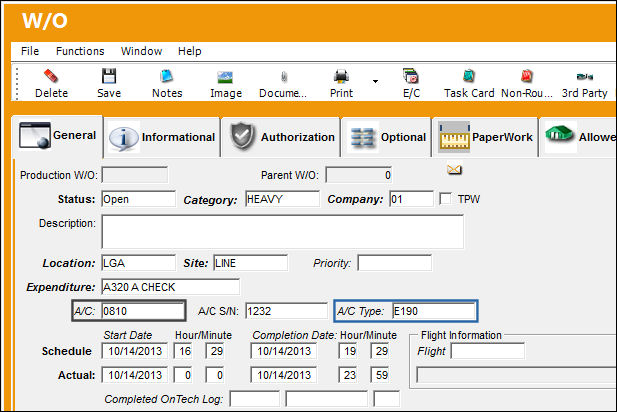The image size is (617, 412).
Task: Click the Parent W/O field
Action: tap(358, 175)
